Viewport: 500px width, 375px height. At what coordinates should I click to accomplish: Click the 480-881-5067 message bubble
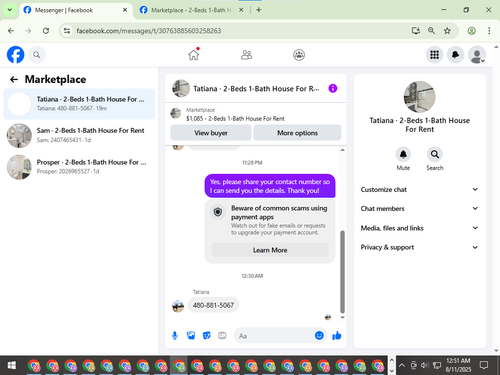(213, 305)
